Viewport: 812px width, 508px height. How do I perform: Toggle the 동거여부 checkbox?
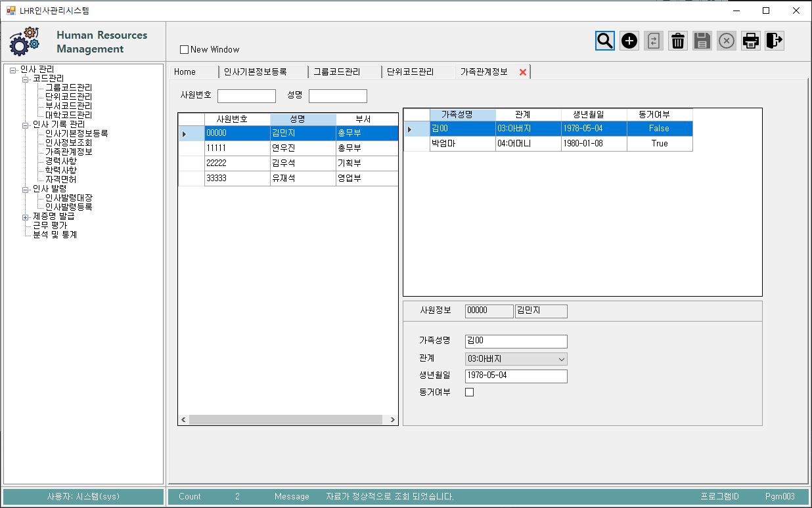coord(469,392)
